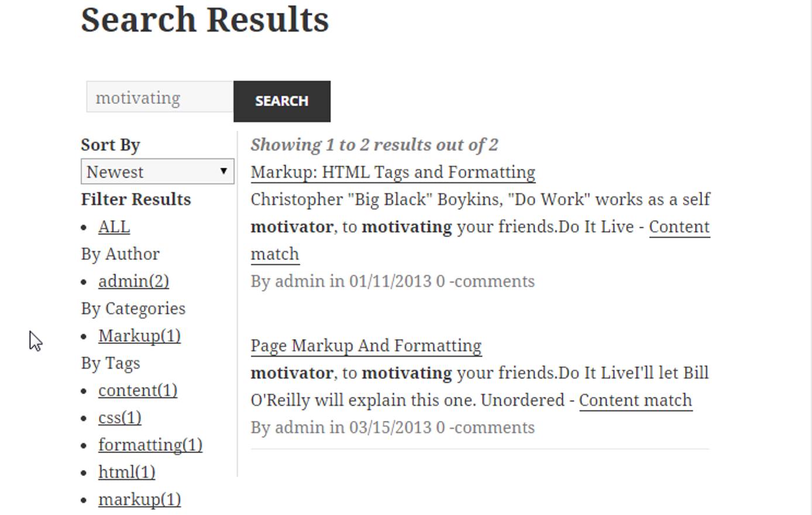Filter by the Markup(1) category

(139, 336)
